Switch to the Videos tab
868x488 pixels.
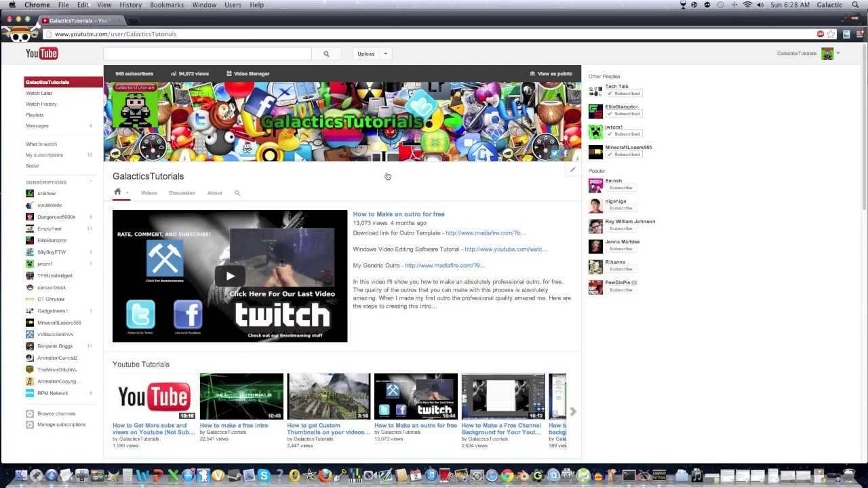[x=149, y=193]
